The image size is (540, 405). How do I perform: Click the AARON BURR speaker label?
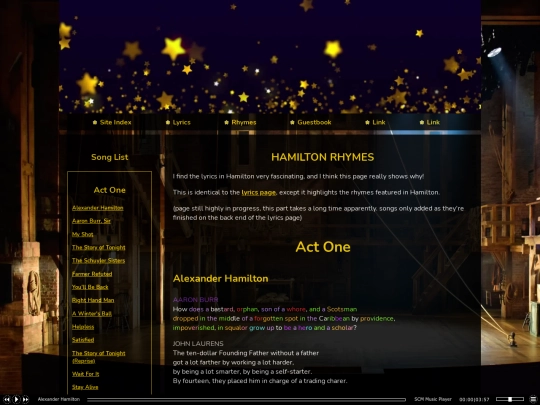[x=195, y=300]
